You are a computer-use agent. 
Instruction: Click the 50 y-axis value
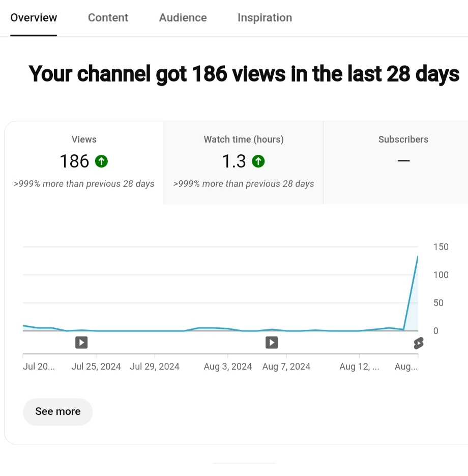pos(438,303)
